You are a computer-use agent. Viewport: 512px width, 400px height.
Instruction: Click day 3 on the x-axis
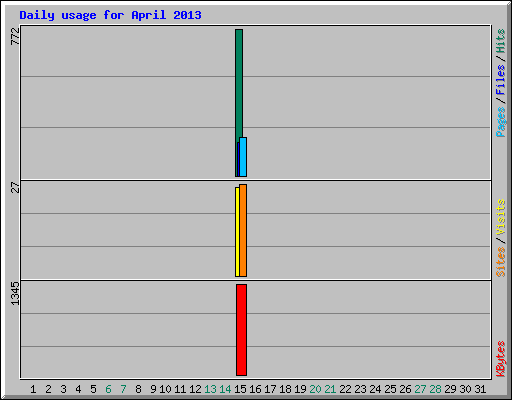pyautogui.click(x=63, y=389)
